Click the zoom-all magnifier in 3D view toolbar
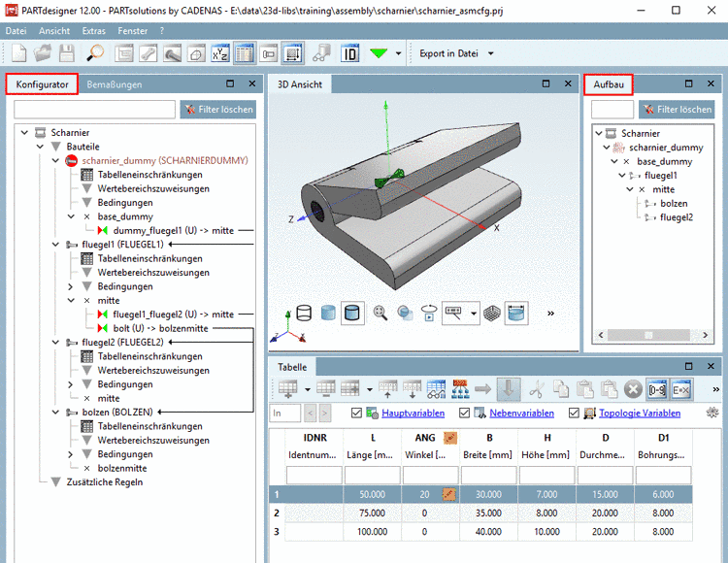Screen dimensions: 728x563 380,313
